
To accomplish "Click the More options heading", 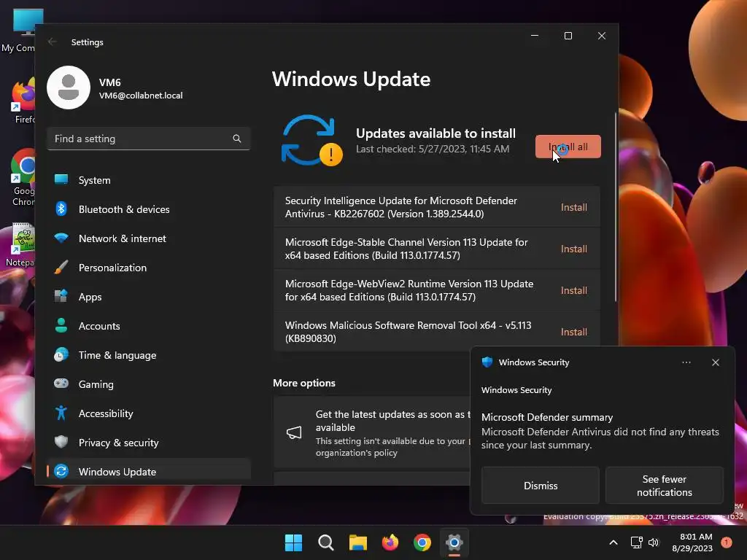I will [x=304, y=383].
